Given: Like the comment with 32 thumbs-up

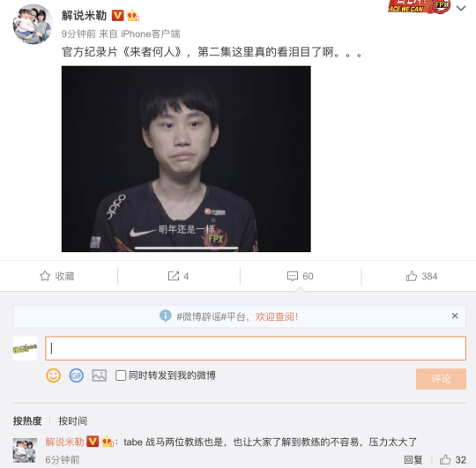Looking at the screenshot, I should pyautogui.click(x=445, y=459).
